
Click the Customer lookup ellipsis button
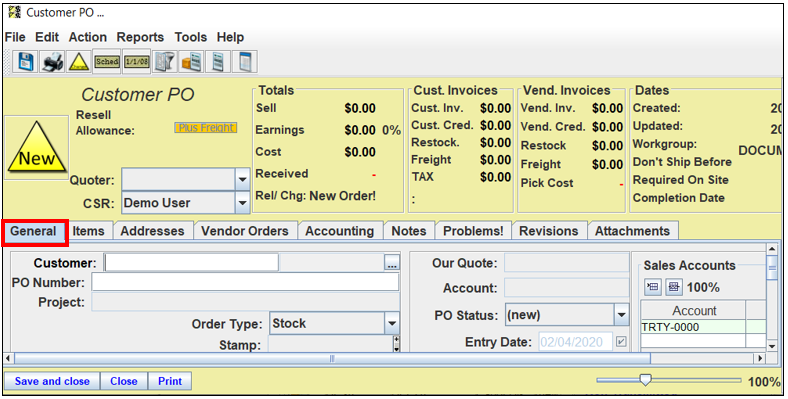[x=392, y=262]
